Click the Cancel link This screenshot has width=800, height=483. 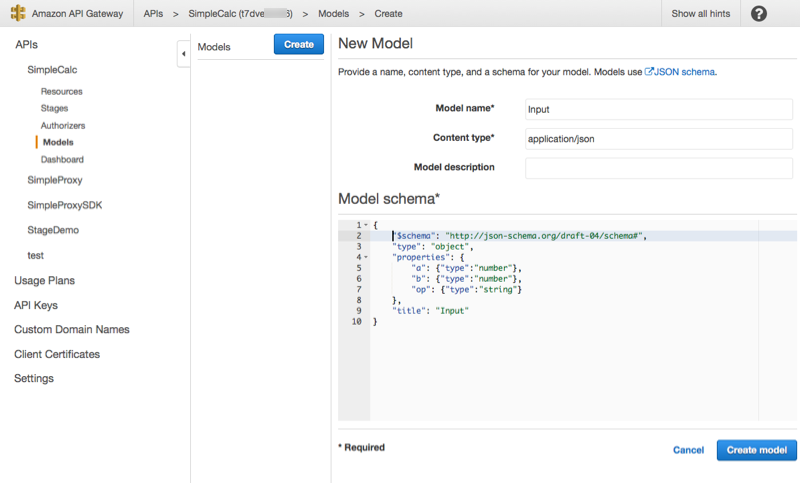[x=688, y=450]
